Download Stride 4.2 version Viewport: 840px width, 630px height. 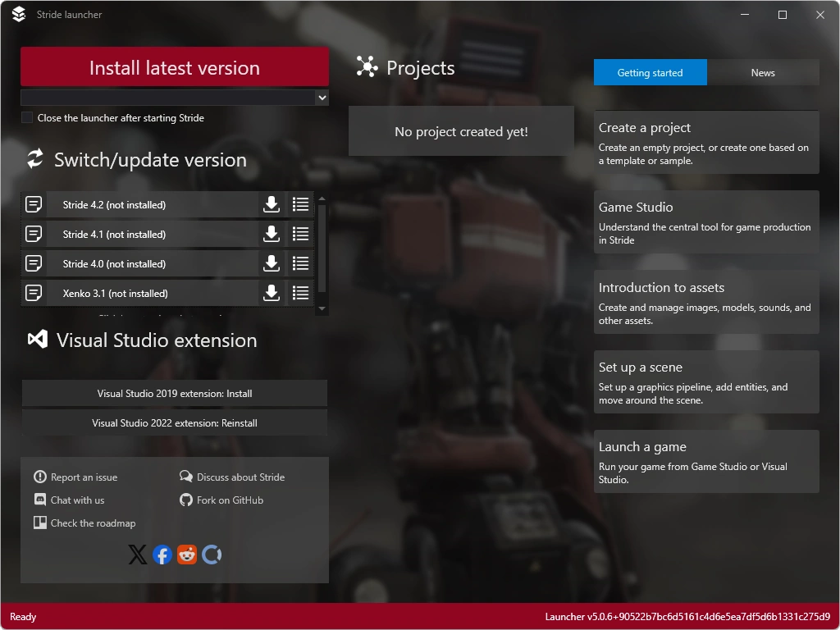pyautogui.click(x=272, y=203)
